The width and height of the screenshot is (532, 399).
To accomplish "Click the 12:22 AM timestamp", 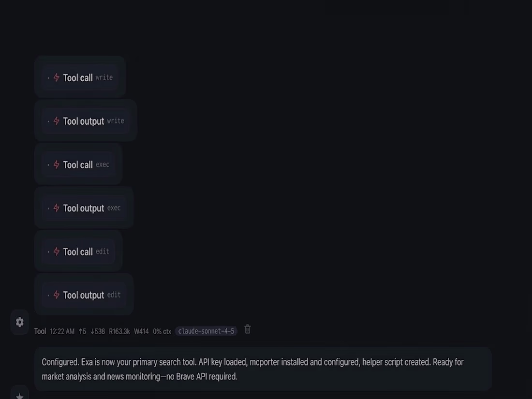I will point(62,331).
